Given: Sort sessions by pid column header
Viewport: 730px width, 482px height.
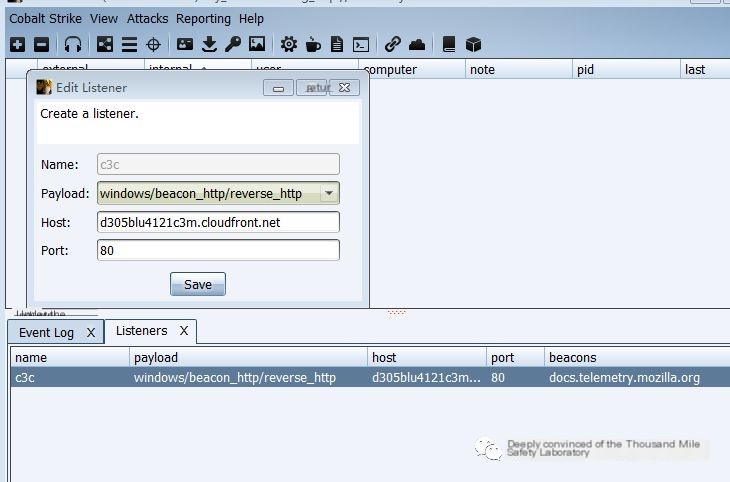Looking at the screenshot, I should point(626,69).
